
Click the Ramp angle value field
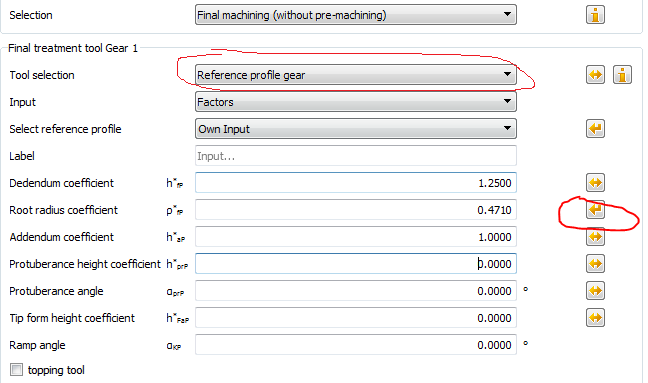click(356, 345)
